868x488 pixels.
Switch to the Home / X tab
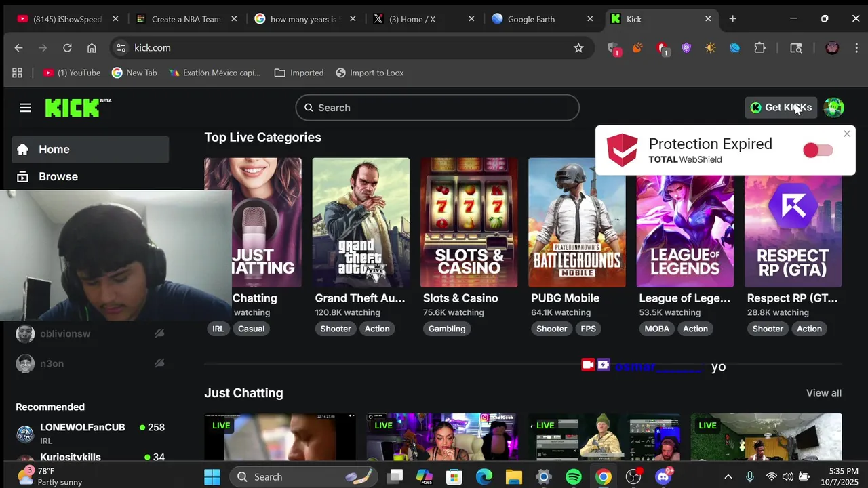[424, 19]
